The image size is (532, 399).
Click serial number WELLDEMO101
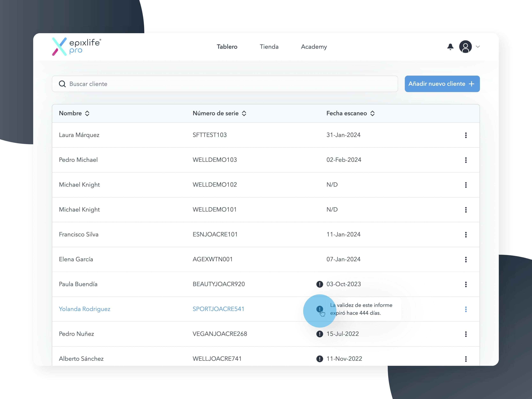pyautogui.click(x=215, y=210)
